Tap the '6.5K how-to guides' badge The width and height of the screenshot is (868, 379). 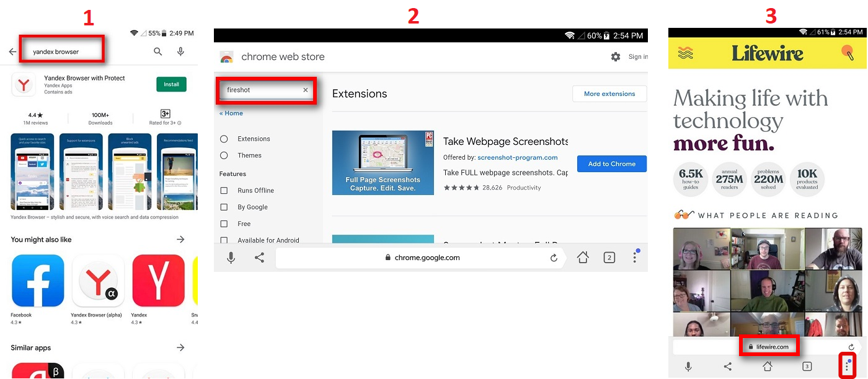click(691, 180)
